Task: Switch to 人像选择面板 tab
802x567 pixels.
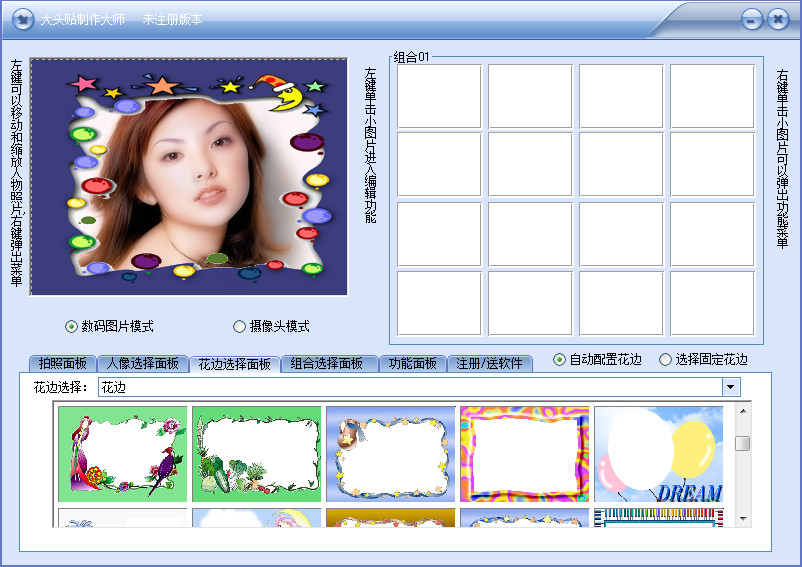Action: [142, 364]
